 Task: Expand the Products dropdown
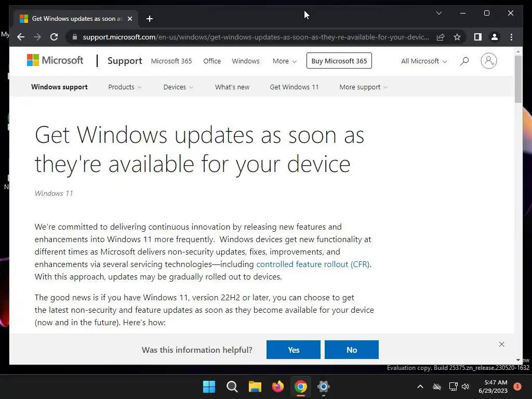tap(125, 87)
